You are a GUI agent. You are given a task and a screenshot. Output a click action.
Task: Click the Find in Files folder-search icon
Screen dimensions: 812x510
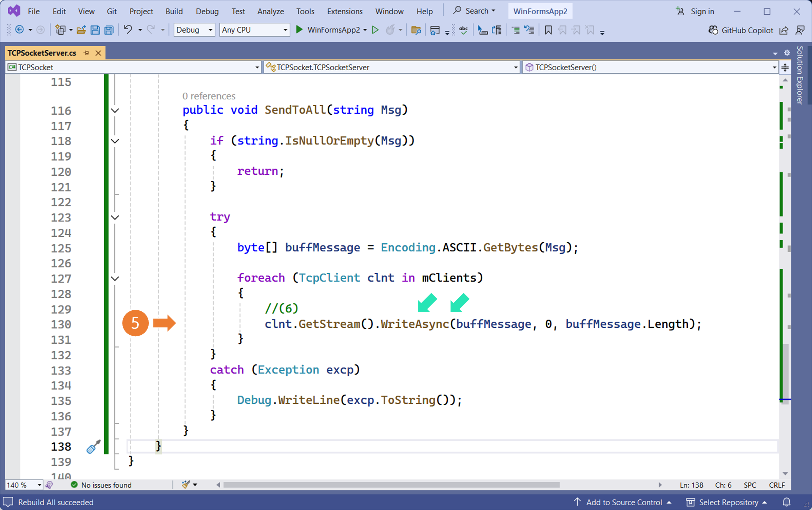[x=416, y=30]
